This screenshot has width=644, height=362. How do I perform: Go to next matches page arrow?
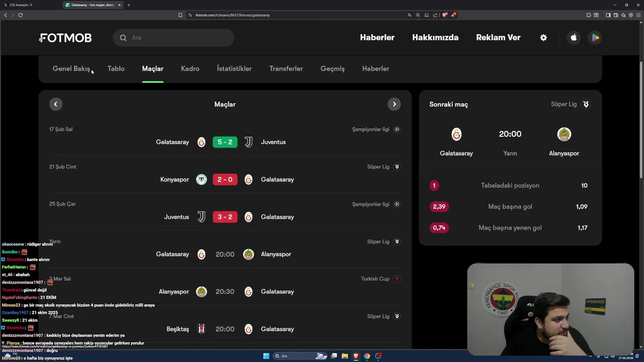click(x=394, y=104)
